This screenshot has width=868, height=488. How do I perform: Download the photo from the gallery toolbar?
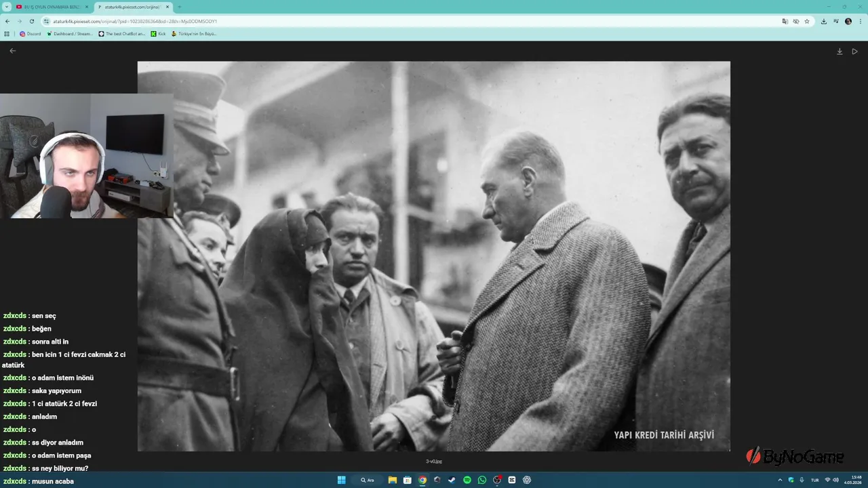click(x=840, y=52)
